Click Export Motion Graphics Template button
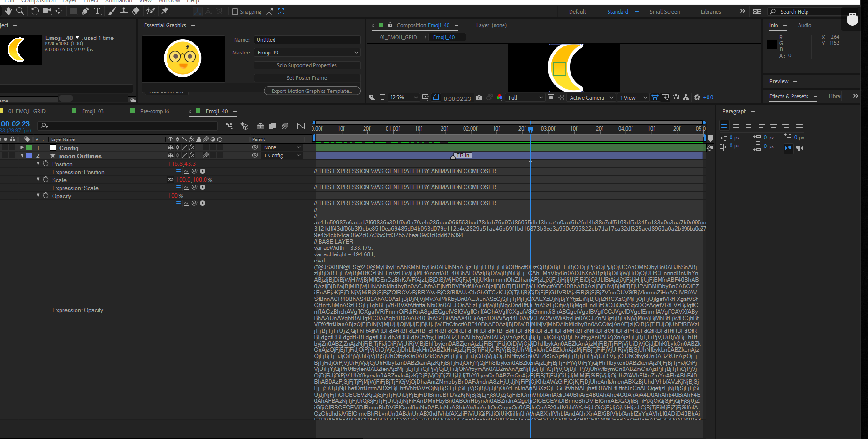The height and width of the screenshot is (439, 868). click(x=312, y=91)
